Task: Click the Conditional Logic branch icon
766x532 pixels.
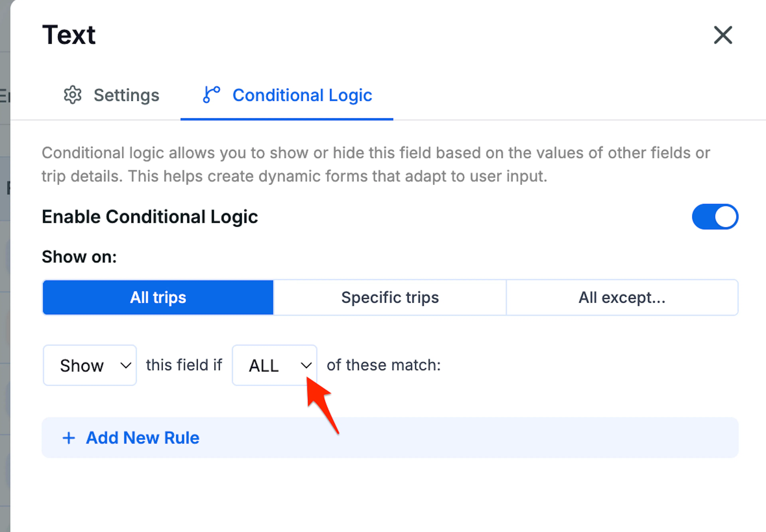Action: [211, 95]
